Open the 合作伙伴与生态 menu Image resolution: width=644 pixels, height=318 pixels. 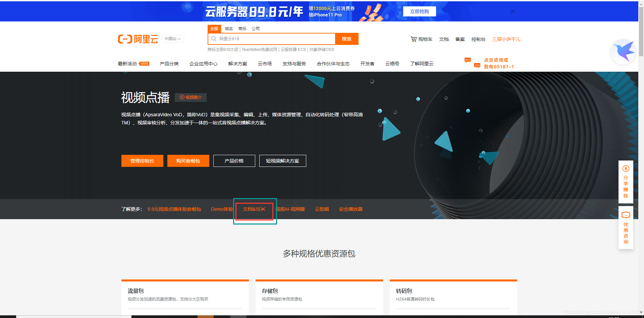tap(333, 64)
